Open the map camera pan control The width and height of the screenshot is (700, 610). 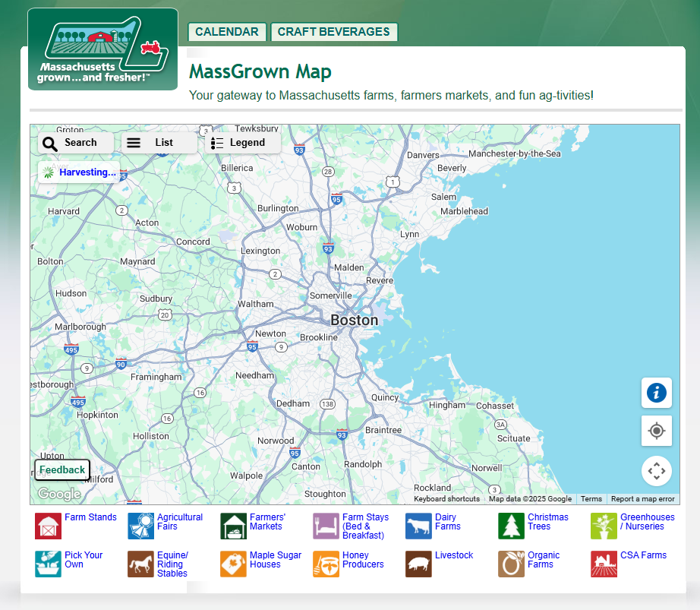click(657, 471)
